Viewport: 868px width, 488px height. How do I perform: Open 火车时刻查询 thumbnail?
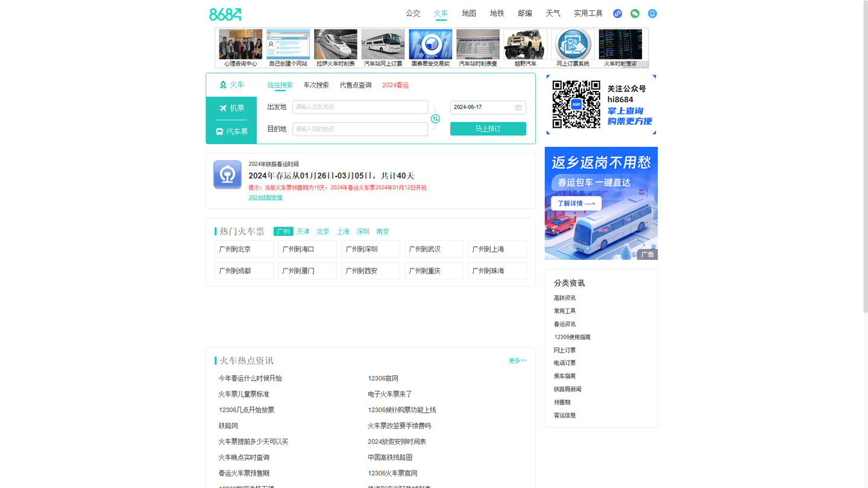(620, 48)
